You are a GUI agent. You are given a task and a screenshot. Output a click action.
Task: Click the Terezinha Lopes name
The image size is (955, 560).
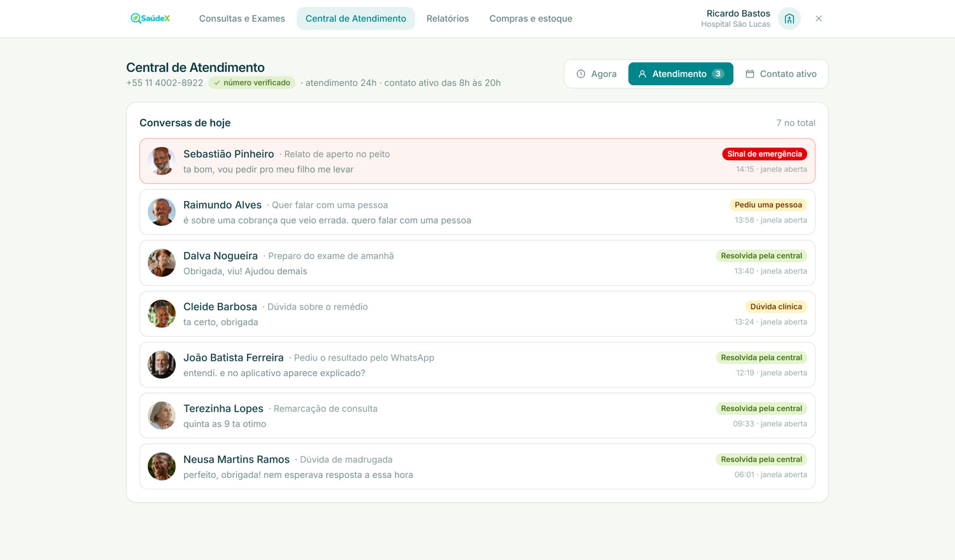(223, 409)
